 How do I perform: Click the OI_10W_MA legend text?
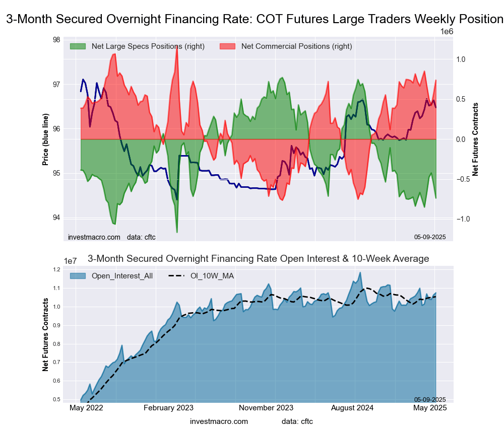pos(212,275)
